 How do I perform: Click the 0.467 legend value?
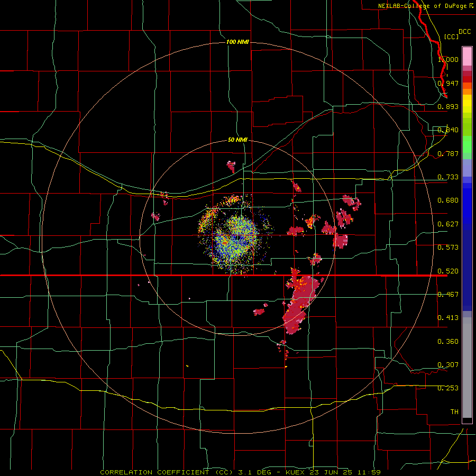pyautogui.click(x=448, y=295)
